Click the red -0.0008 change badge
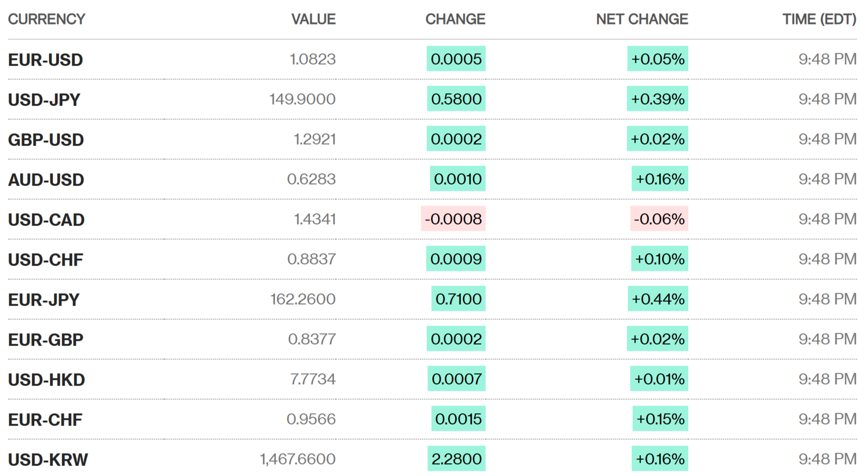 click(453, 219)
